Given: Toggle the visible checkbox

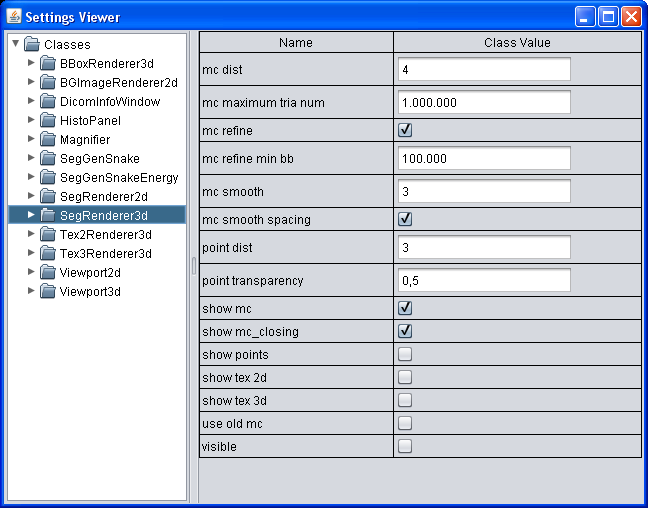Looking at the screenshot, I should point(405,447).
